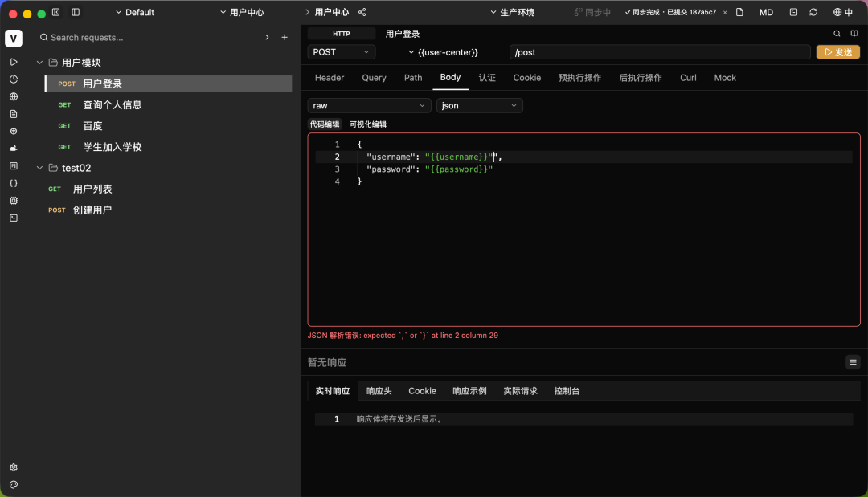Image resolution: width=868 pixels, height=497 pixels.
Task: Click the globe icon in left sidebar
Action: [x=14, y=96]
